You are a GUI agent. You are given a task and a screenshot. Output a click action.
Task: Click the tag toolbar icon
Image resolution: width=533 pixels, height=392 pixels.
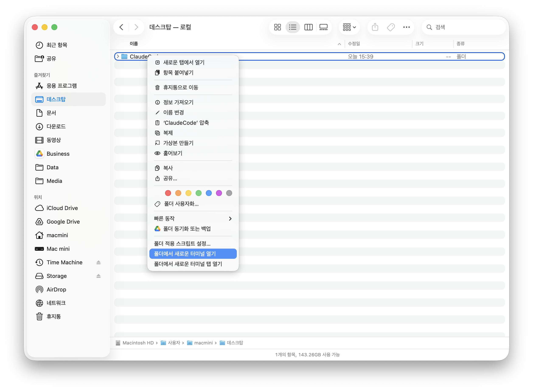[391, 27]
